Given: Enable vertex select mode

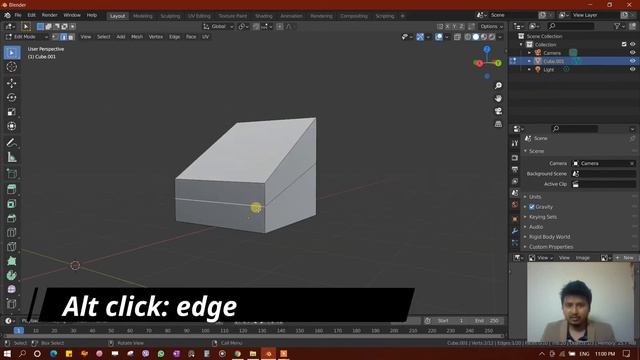Looking at the screenshot, I should click(x=55, y=37).
